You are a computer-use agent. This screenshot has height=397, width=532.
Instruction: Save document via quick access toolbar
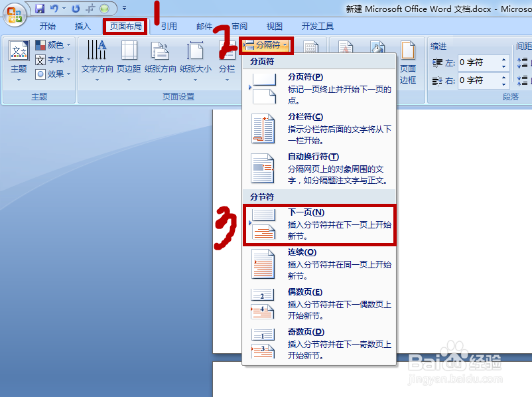(x=40, y=9)
